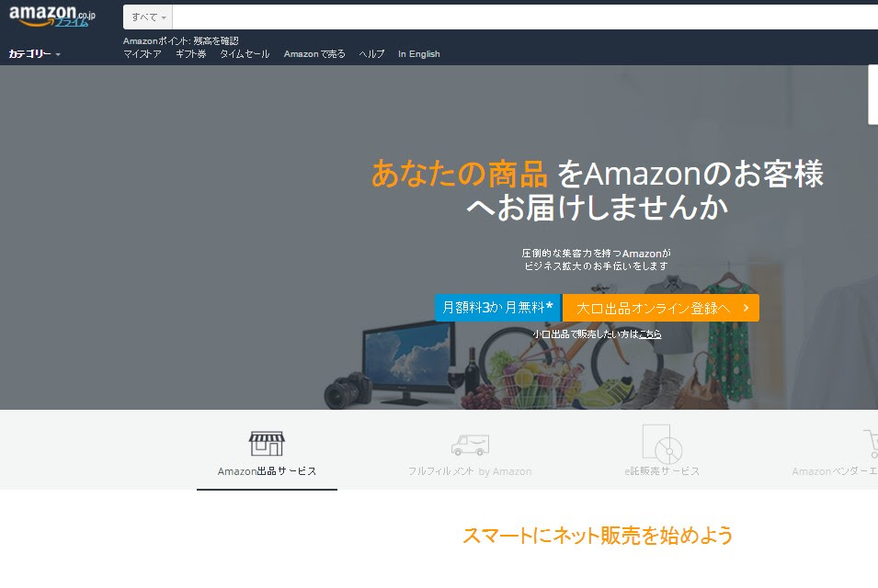Go to マイストア
Image resolution: width=878 pixels, height=588 pixels.
[143, 53]
